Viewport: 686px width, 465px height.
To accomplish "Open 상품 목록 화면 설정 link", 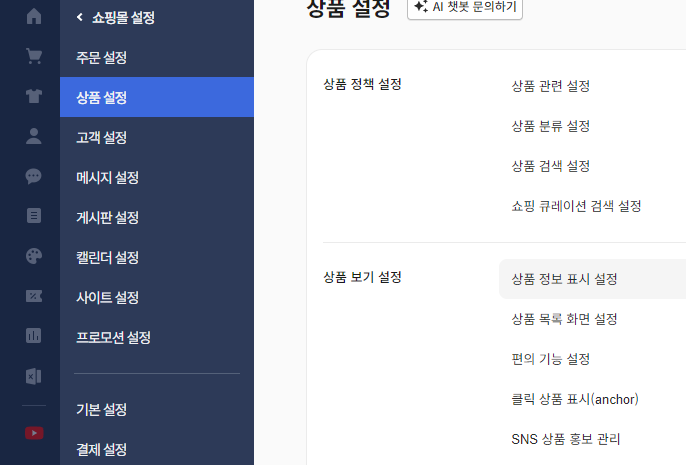I will (564, 319).
